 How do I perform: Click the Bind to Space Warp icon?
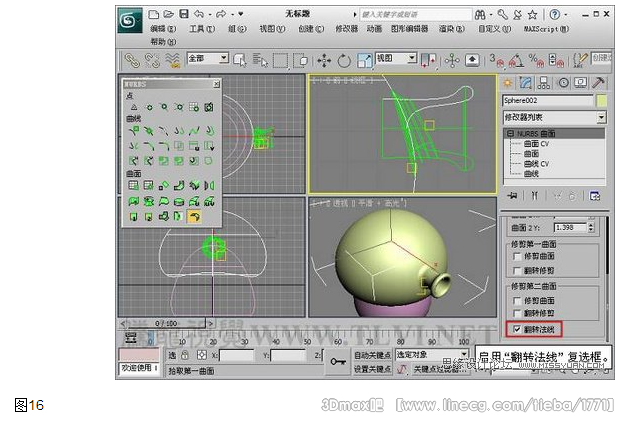[173, 61]
